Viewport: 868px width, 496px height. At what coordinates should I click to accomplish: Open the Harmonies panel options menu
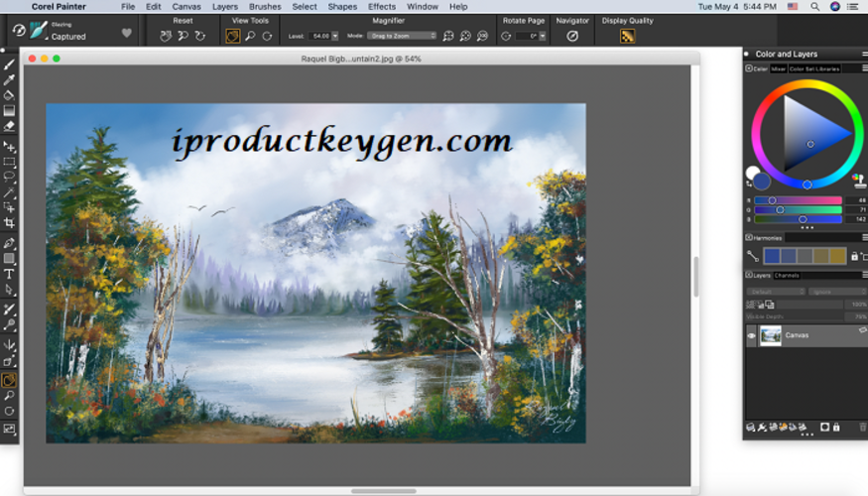pos(865,237)
